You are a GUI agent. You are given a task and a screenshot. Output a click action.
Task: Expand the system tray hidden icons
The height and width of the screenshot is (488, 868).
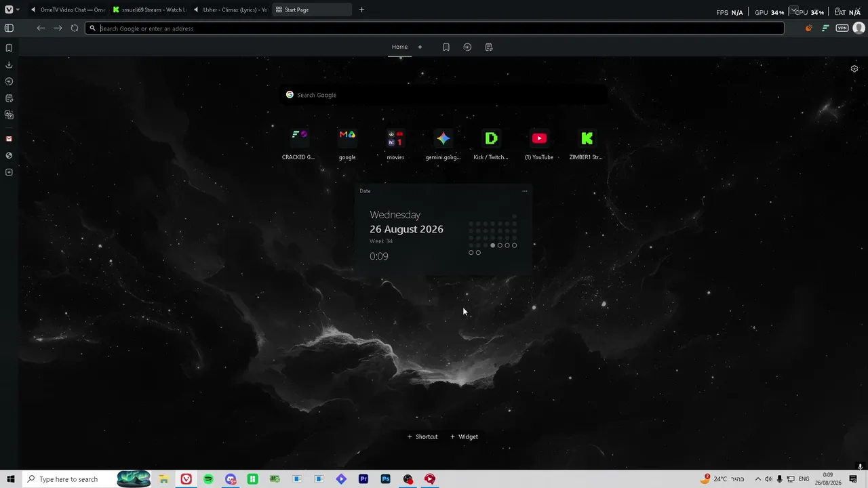click(x=757, y=479)
